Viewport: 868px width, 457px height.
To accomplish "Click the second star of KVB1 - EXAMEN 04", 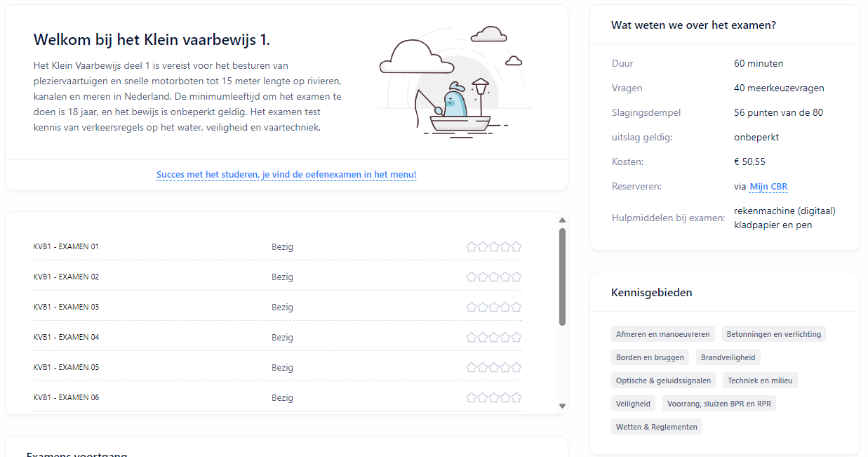I will pyautogui.click(x=483, y=337).
